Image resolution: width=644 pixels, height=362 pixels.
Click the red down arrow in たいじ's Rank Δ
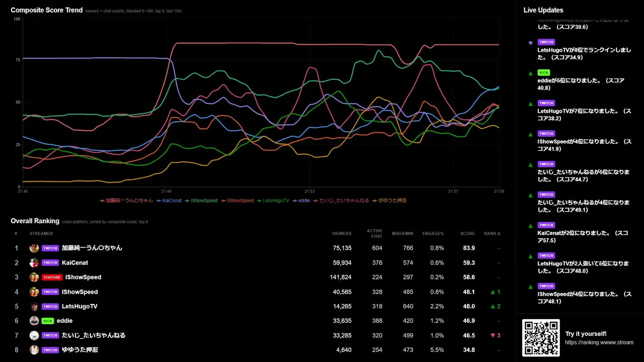(x=493, y=335)
